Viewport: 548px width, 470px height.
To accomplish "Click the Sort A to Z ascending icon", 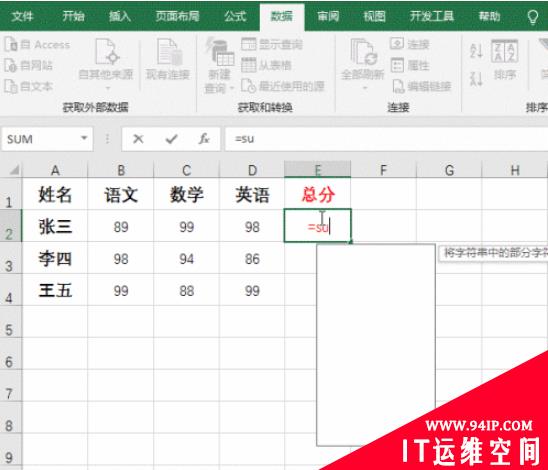I will coord(476,51).
